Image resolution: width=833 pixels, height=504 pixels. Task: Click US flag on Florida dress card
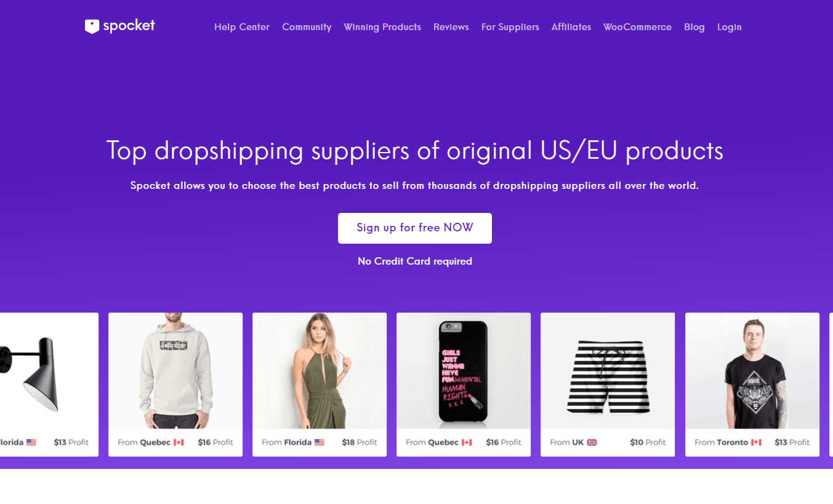(x=319, y=442)
